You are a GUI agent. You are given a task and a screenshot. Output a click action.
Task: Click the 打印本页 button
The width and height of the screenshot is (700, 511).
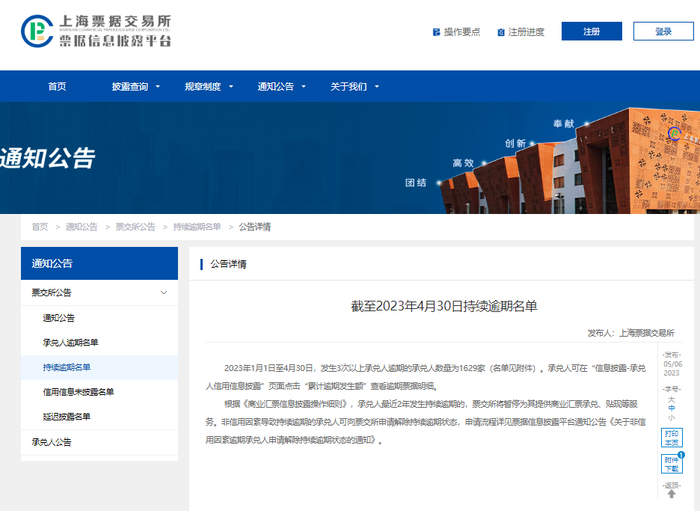click(x=671, y=438)
